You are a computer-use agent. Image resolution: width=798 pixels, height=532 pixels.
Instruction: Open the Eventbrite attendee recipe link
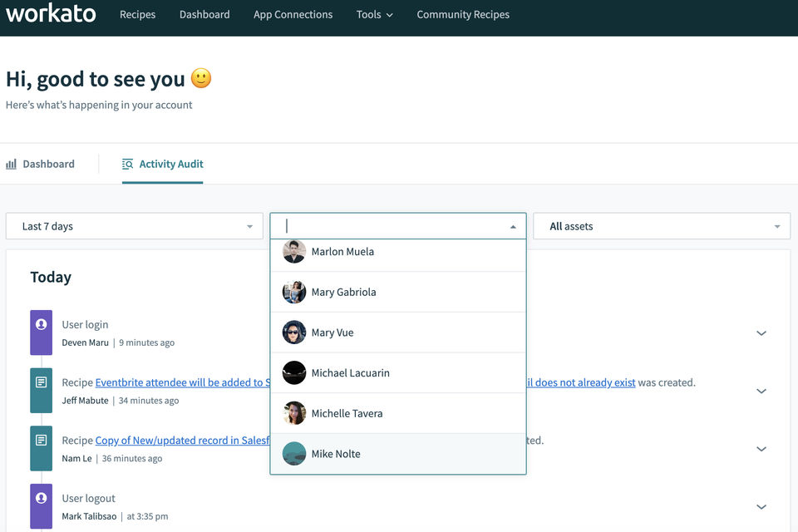(182, 382)
